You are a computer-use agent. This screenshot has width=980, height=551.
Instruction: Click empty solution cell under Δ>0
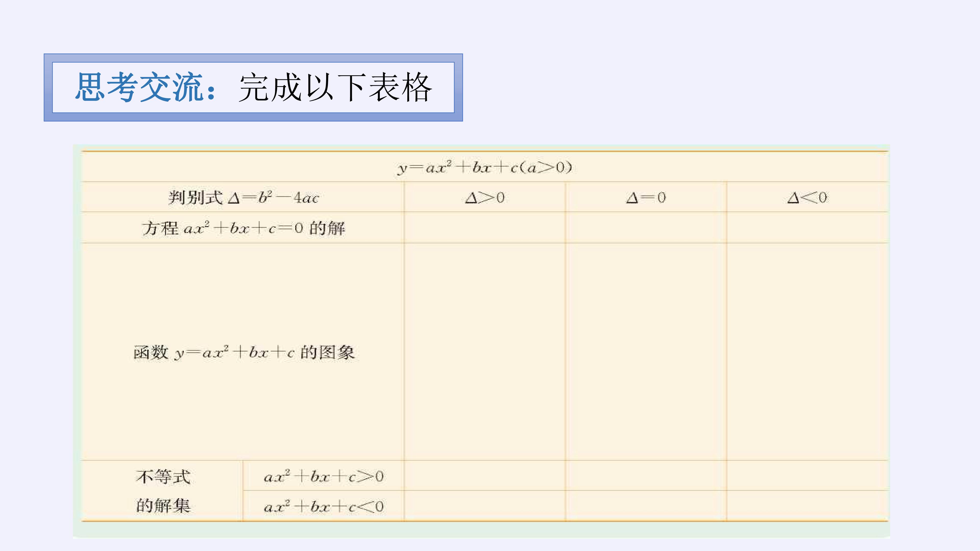tap(485, 227)
